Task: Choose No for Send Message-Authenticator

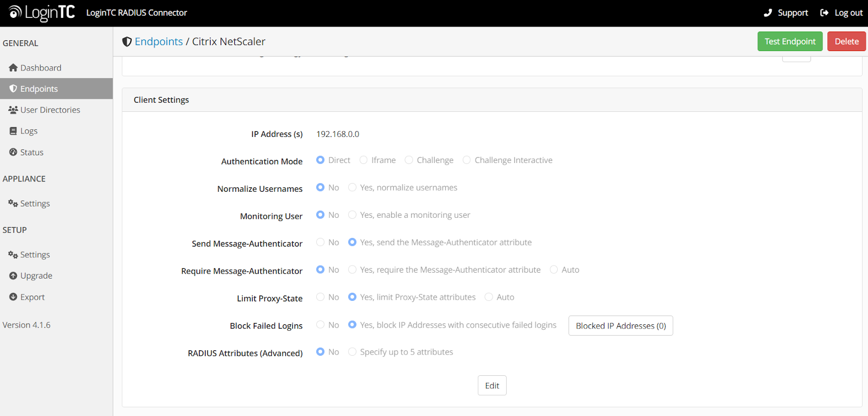Action: click(320, 242)
